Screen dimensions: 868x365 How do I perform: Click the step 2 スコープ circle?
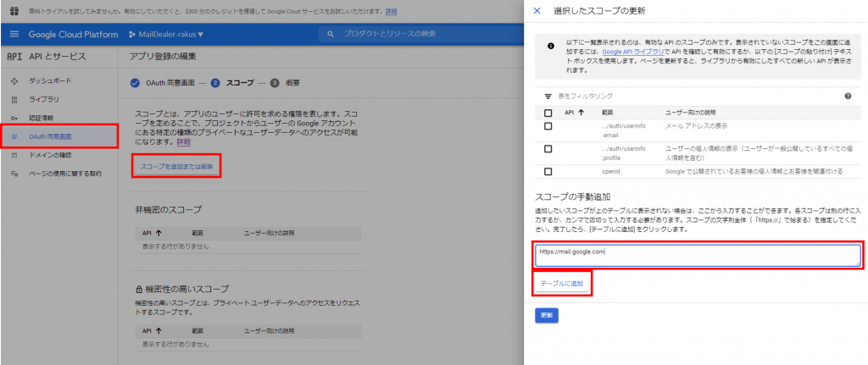click(215, 83)
